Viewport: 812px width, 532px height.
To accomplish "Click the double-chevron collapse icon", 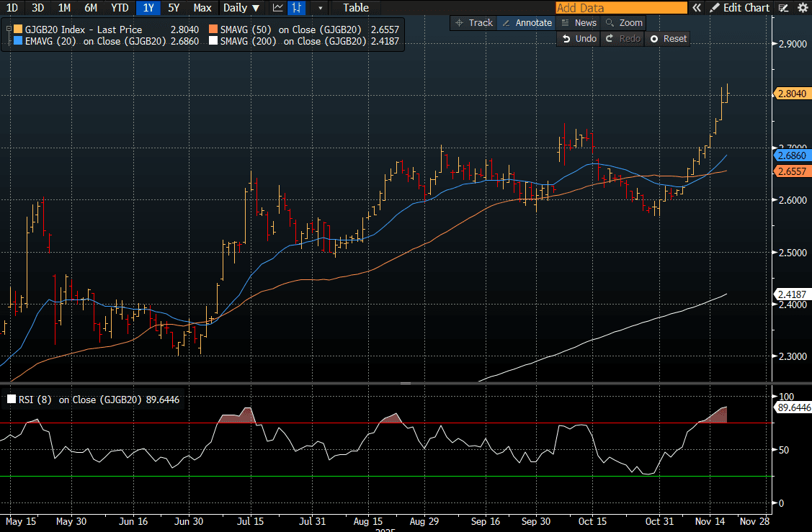I will 696,8.
